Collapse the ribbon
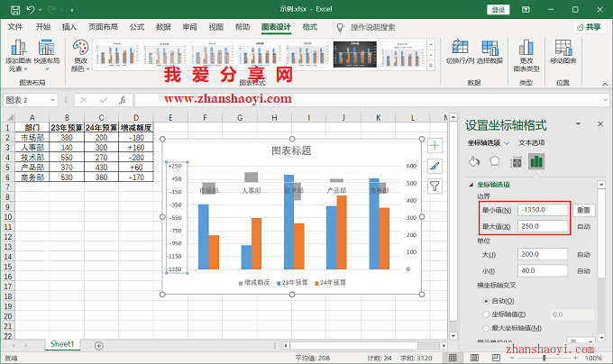613x364 pixels. coord(605,84)
